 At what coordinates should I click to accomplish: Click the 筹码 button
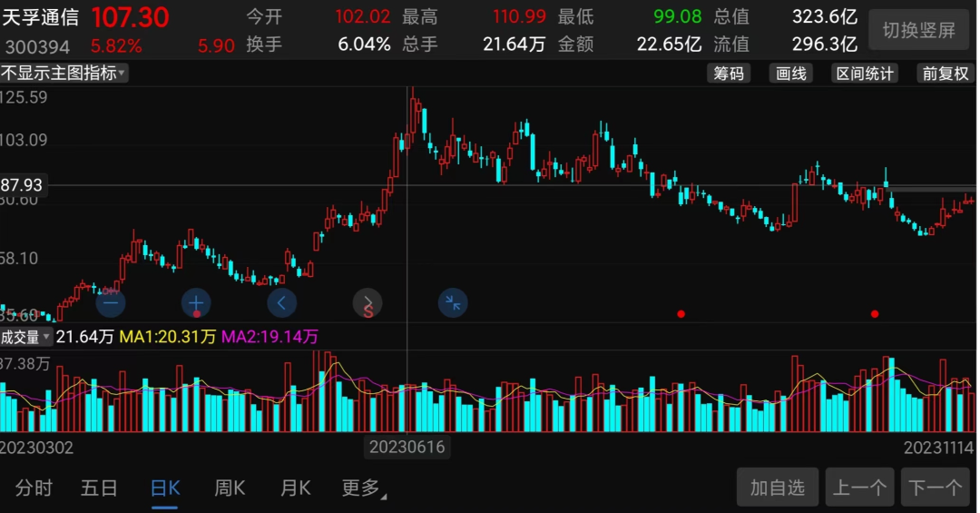pos(729,74)
